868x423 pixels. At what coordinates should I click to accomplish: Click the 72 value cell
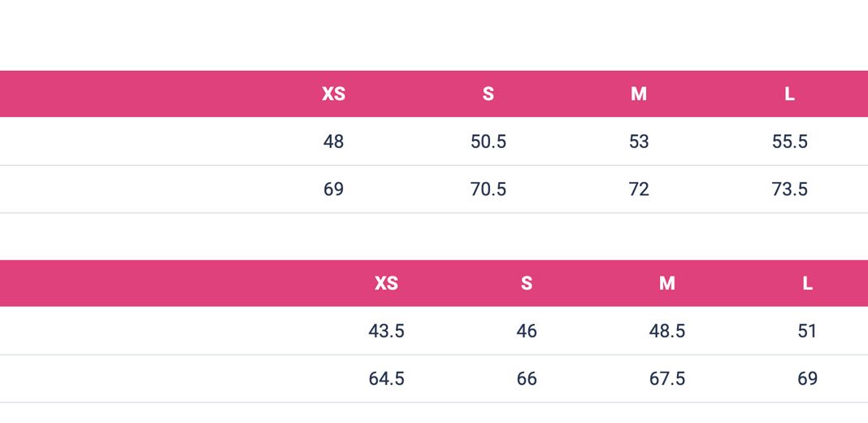pyautogui.click(x=638, y=190)
